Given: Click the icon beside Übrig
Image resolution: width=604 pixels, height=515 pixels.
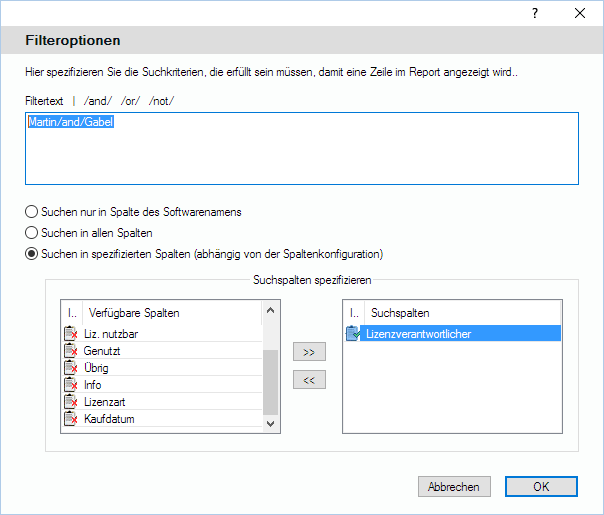Looking at the screenshot, I should coord(70,367).
